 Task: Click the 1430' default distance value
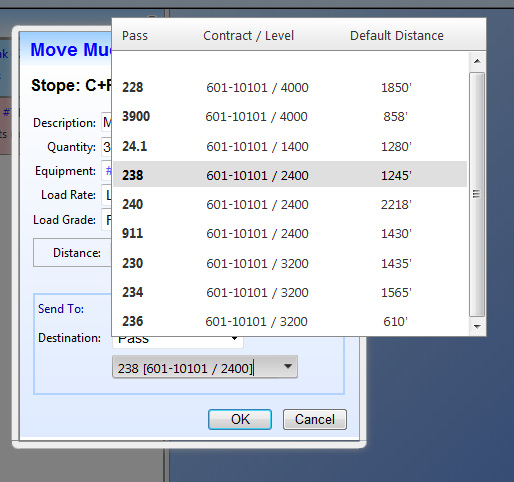pyautogui.click(x=396, y=233)
